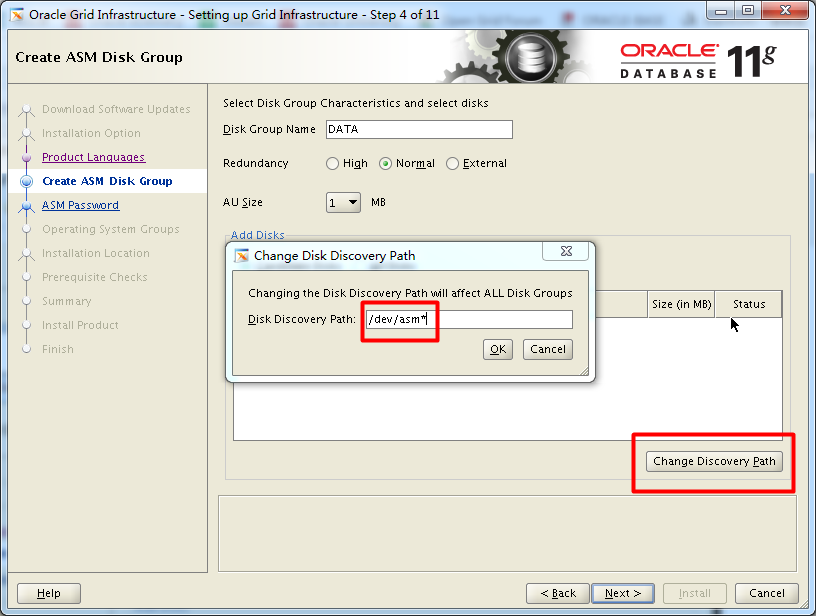Viewport: 816px width, 616px height.
Task: Click Installation Location step
Action: coord(96,253)
